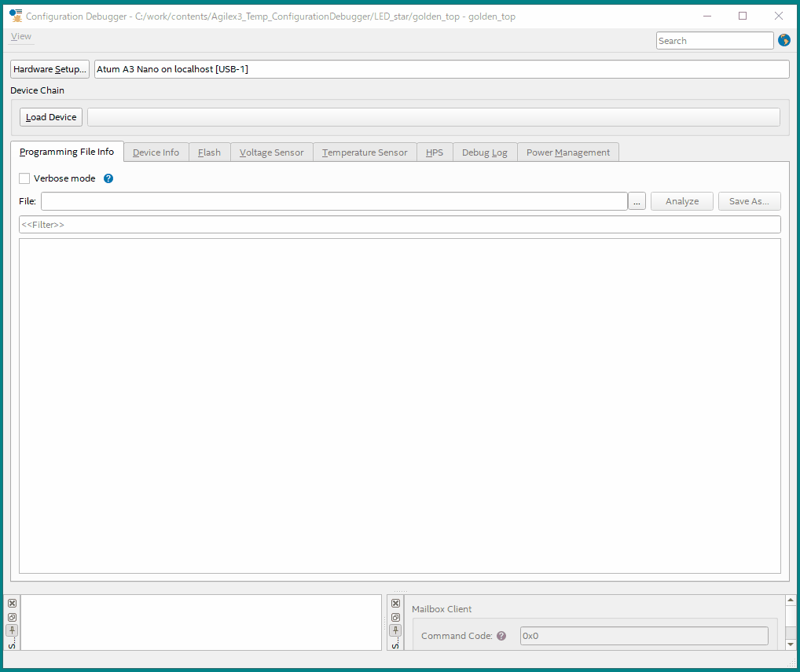This screenshot has height=672, width=800.
Task: Select the Power Management tab
Action: click(567, 152)
